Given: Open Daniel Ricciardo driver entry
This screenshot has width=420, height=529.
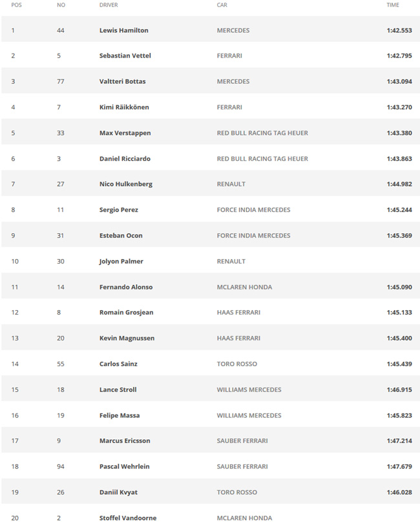Looking at the screenshot, I should point(125,158).
